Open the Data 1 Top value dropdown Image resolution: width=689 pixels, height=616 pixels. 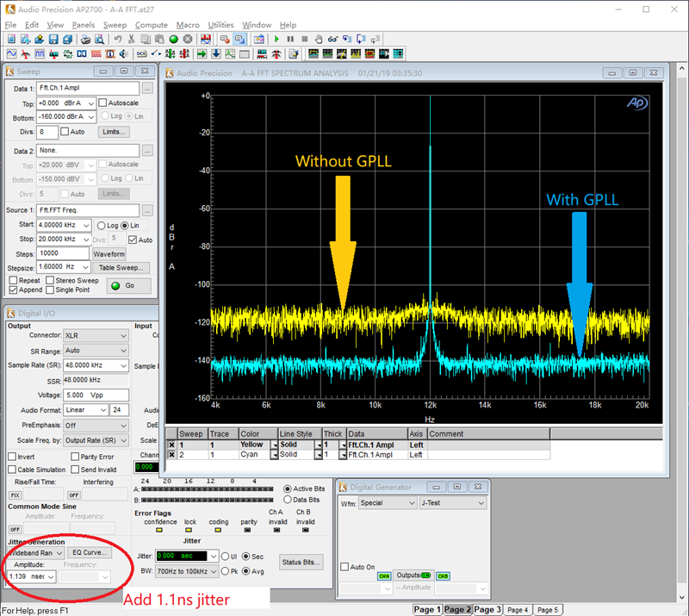tap(90, 103)
